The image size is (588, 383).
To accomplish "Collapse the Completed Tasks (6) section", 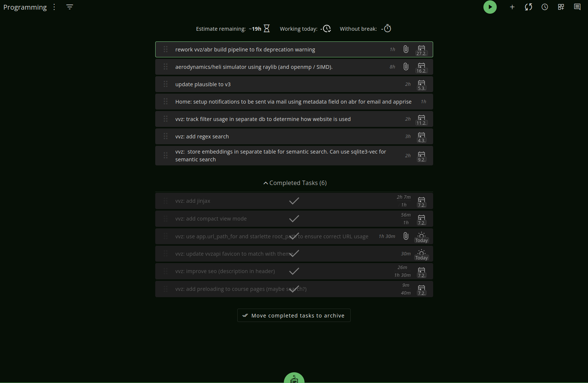I will click(x=295, y=183).
